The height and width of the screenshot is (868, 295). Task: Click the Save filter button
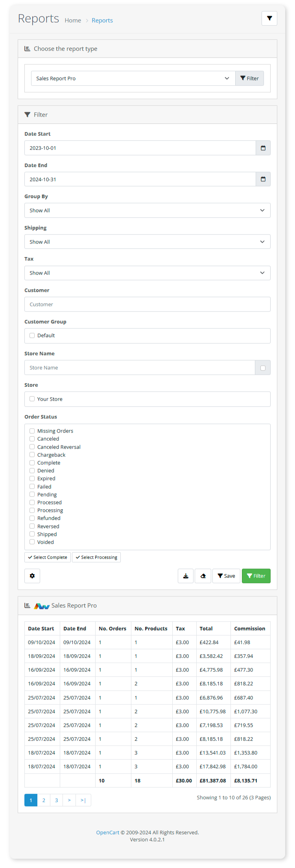pos(226,576)
